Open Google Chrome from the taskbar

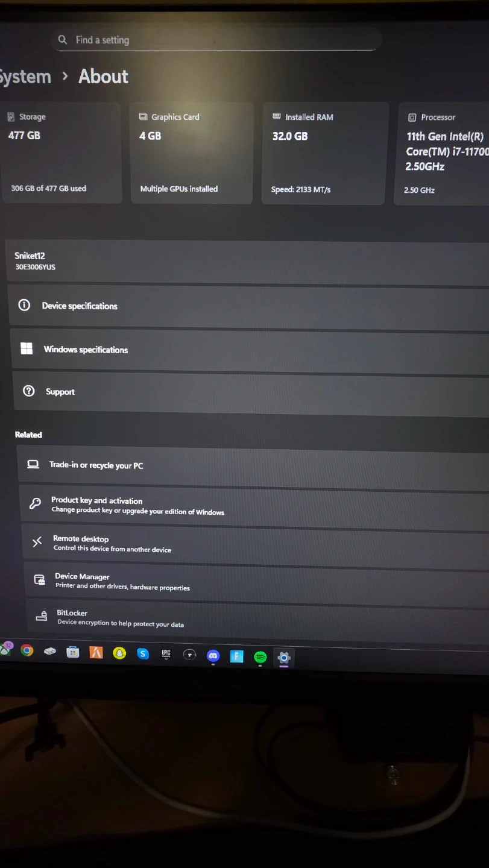click(27, 650)
